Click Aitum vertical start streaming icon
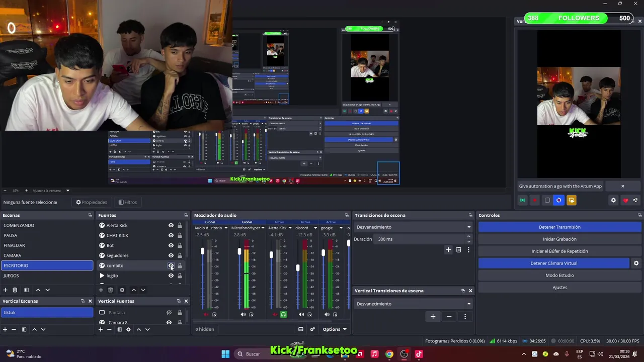 (523, 200)
